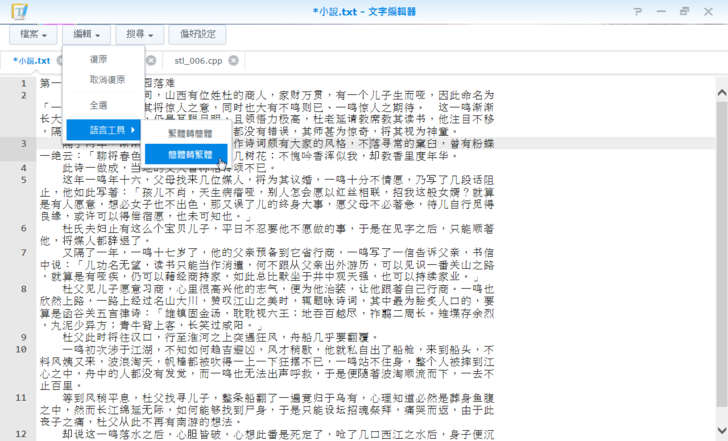Click the Text Editor app logo icon

click(x=18, y=11)
